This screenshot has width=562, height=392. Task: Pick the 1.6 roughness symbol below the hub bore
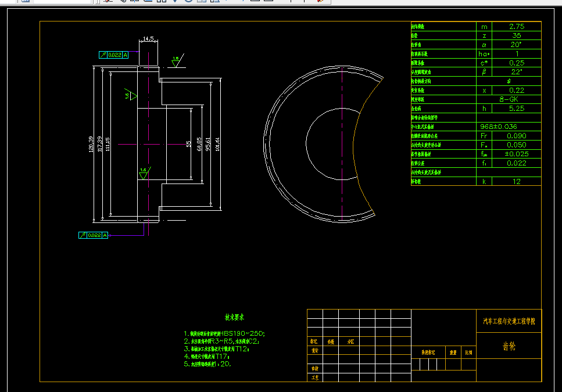[x=145, y=173]
